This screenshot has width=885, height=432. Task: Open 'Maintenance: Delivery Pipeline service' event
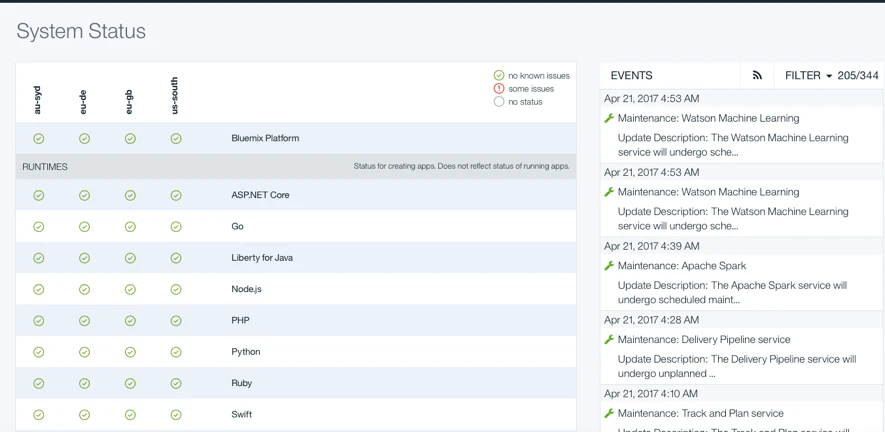(x=704, y=339)
